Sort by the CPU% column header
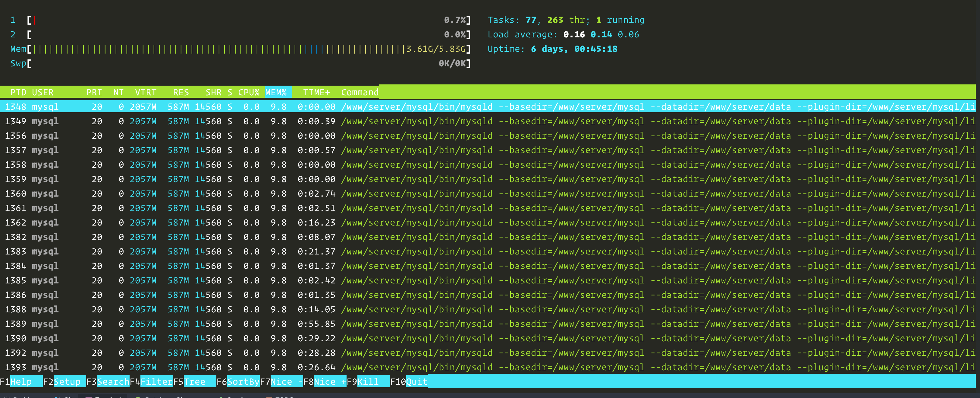Image resolution: width=980 pixels, height=398 pixels. click(x=248, y=93)
